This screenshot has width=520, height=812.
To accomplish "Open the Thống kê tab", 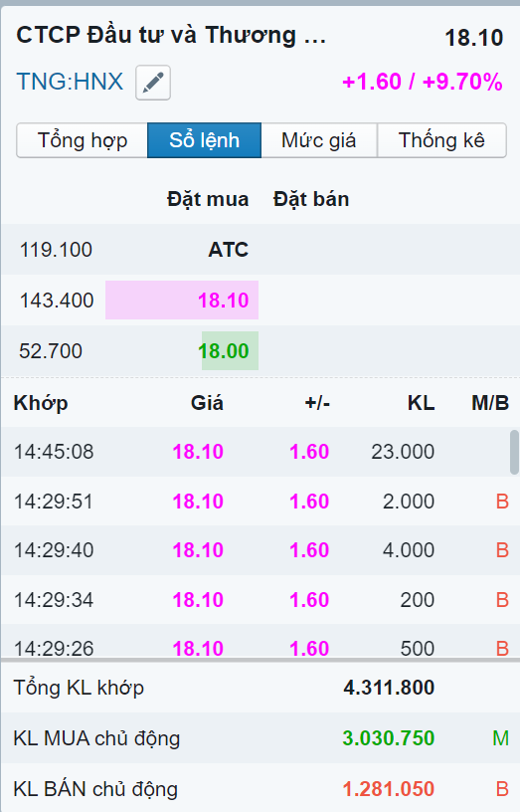I will coord(441,140).
